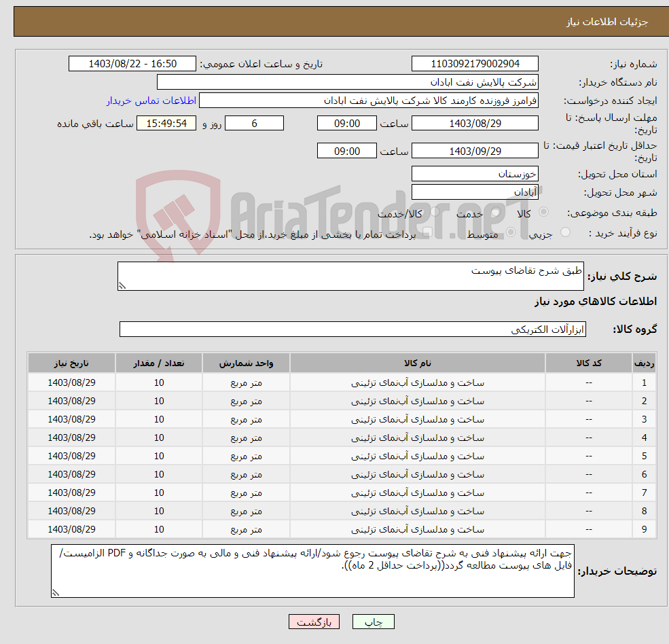Click the province field خوزستان
Viewport: 669px width, 644px height.
click(475, 174)
